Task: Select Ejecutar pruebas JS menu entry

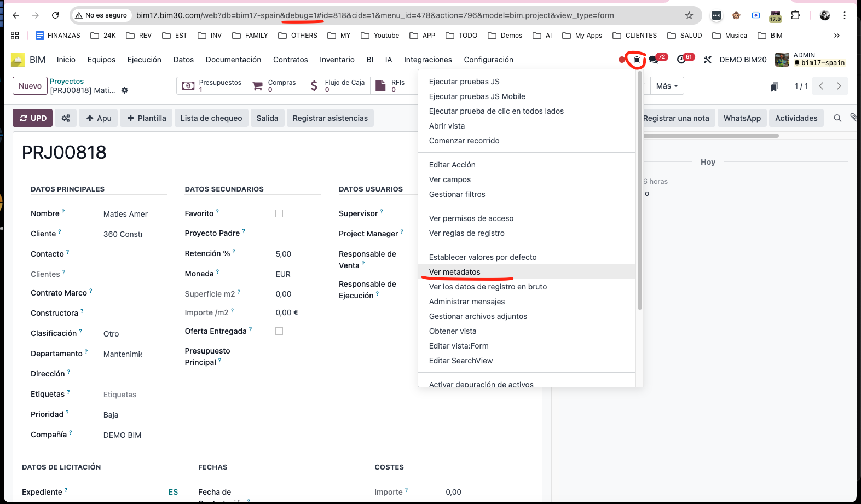Action: [x=527, y=82]
